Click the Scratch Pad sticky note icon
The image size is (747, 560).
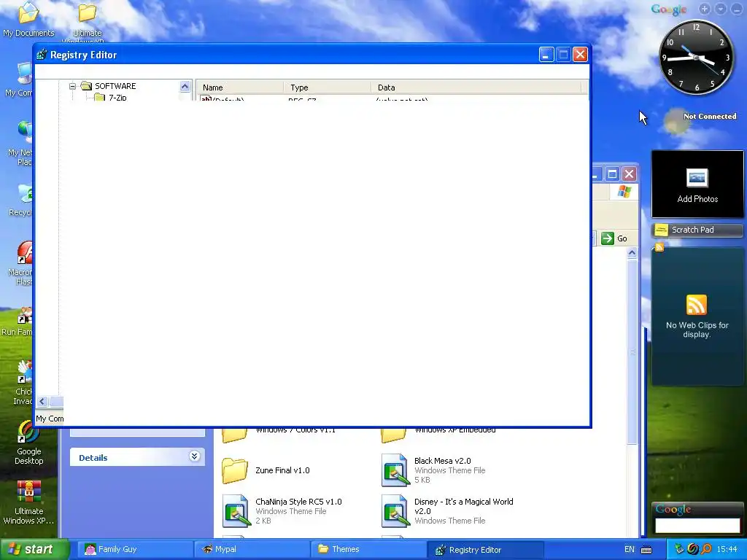point(661,230)
